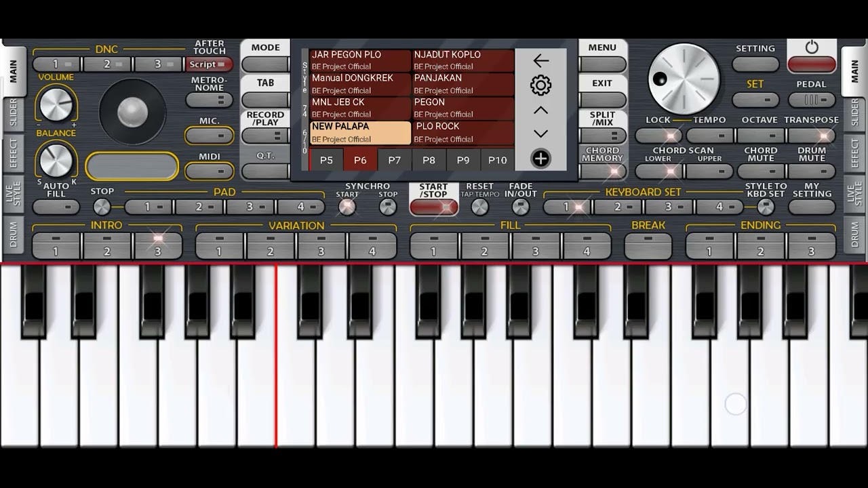Screen dimensions: 868x488
Task: Switch to the P5 page tab
Action: (326, 160)
